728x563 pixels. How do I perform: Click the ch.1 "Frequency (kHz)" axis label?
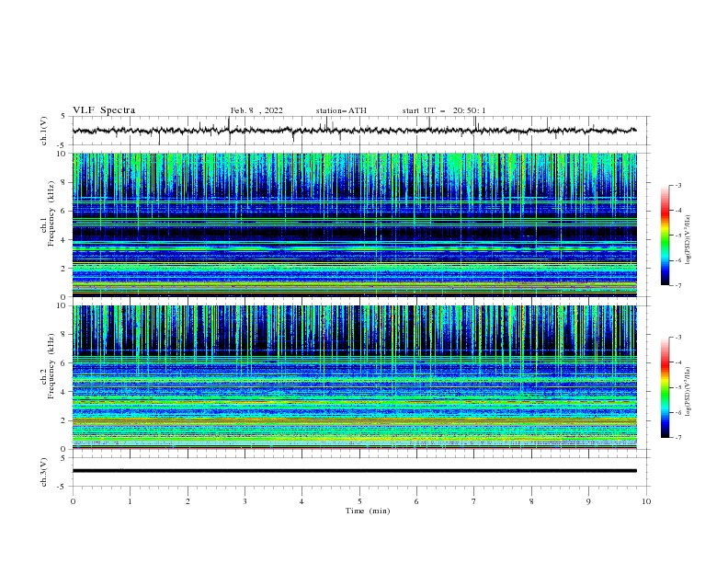[51, 213]
